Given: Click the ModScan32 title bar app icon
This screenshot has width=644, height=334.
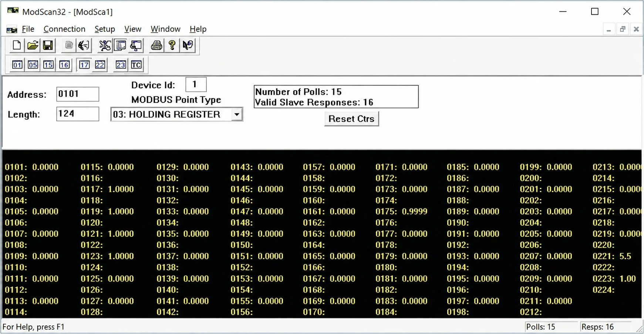Looking at the screenshot, I should coord(13,11).
